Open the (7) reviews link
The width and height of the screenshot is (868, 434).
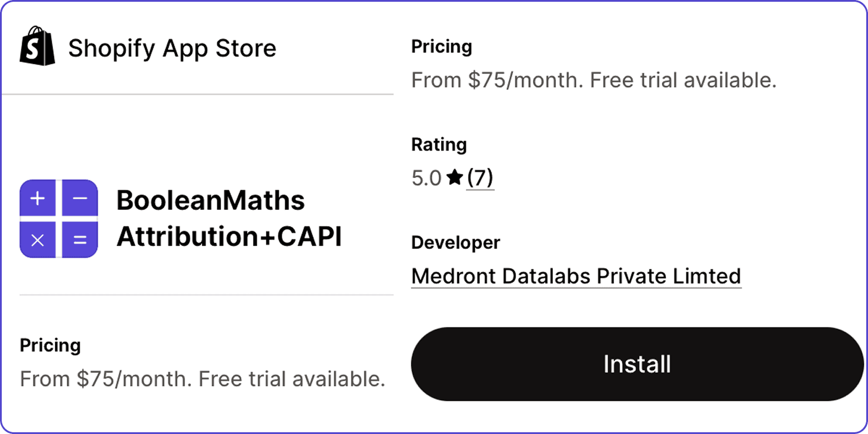480,177
